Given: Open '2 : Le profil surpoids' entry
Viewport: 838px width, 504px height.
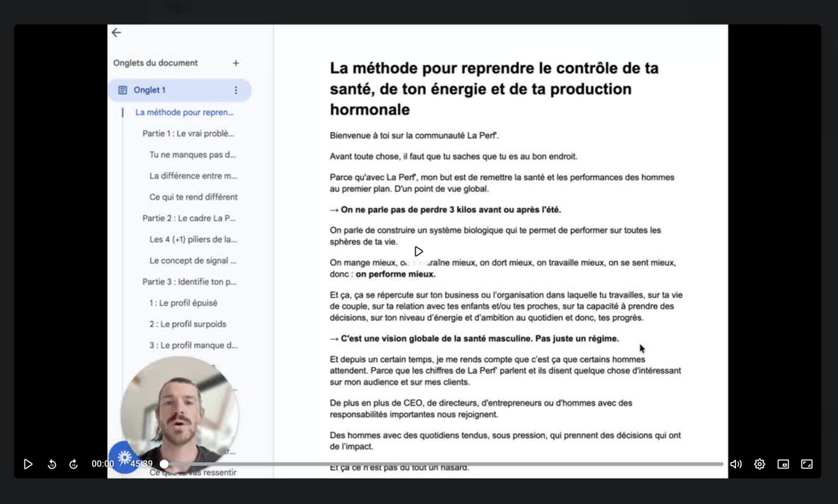Looking at the screenshot, I should 188,324.
